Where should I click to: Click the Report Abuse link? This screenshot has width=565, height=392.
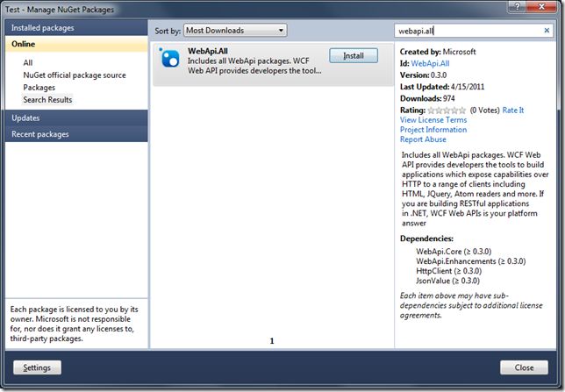point(423,139)
